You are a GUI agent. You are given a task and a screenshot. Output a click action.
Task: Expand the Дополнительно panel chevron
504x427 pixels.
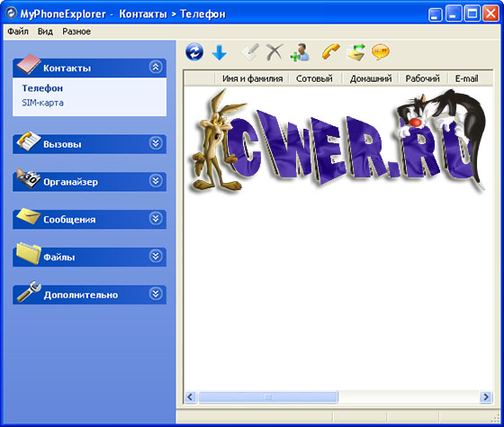(x=156, y=294)
